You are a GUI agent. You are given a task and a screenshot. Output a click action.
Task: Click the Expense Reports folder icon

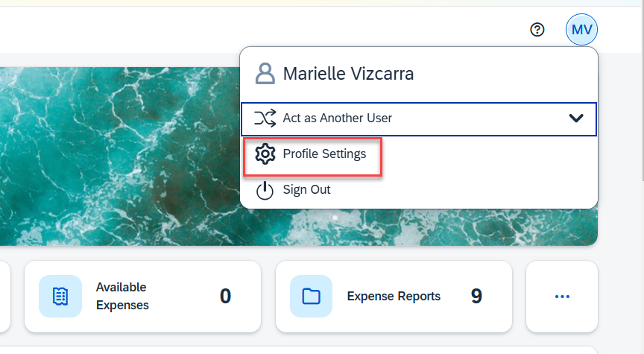click(311, 296)
